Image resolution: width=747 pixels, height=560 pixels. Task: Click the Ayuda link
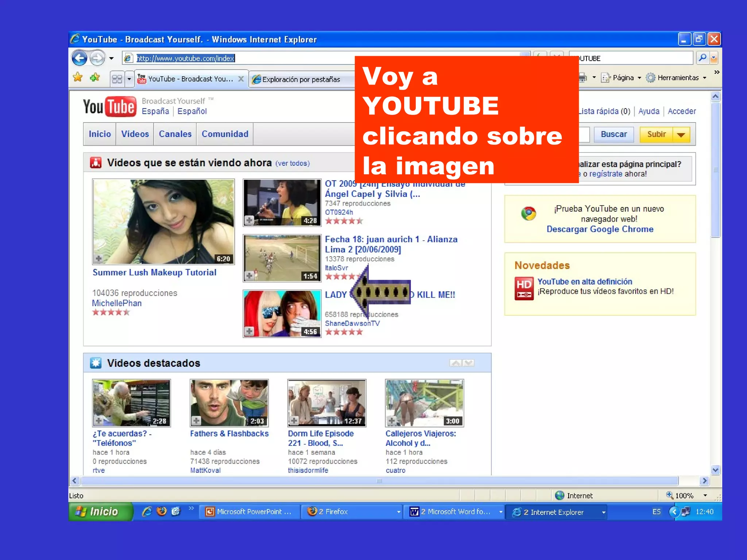[x=649, y=111]
